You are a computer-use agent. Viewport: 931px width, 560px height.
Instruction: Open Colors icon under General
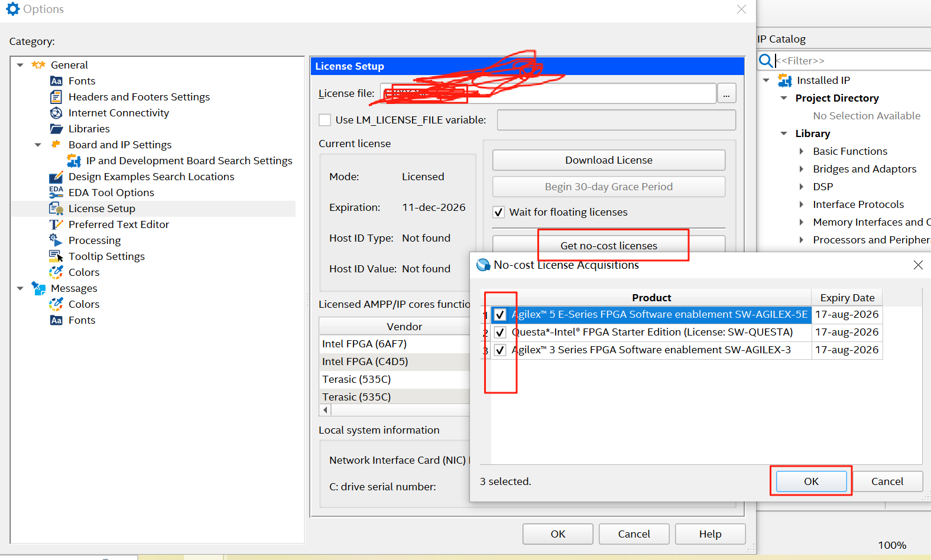point(56,272)
